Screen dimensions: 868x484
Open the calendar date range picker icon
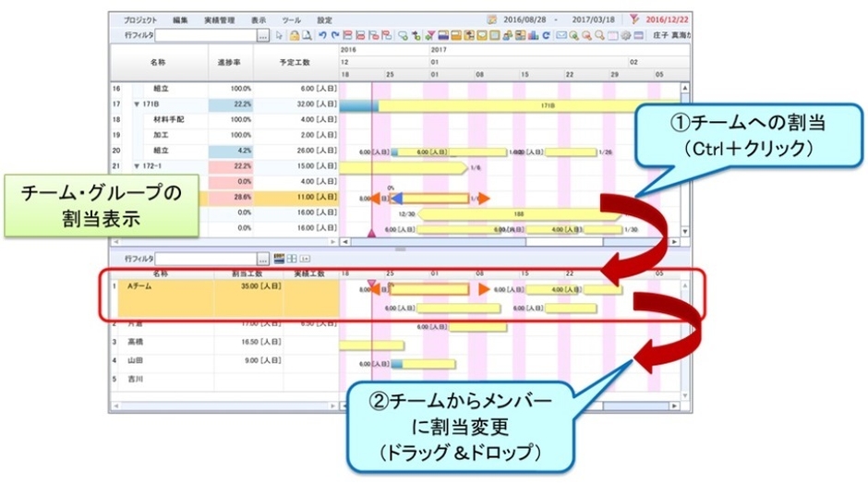(x=491, y=18)
